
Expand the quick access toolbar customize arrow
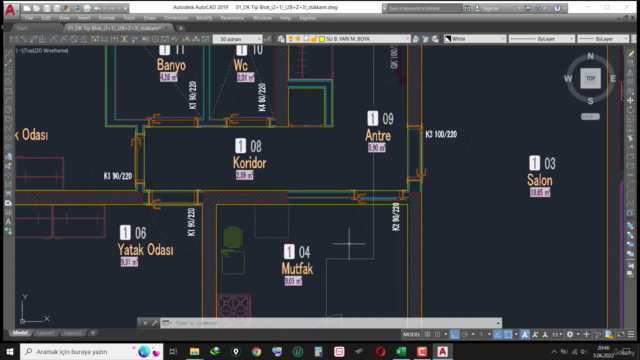pos(125,8)
